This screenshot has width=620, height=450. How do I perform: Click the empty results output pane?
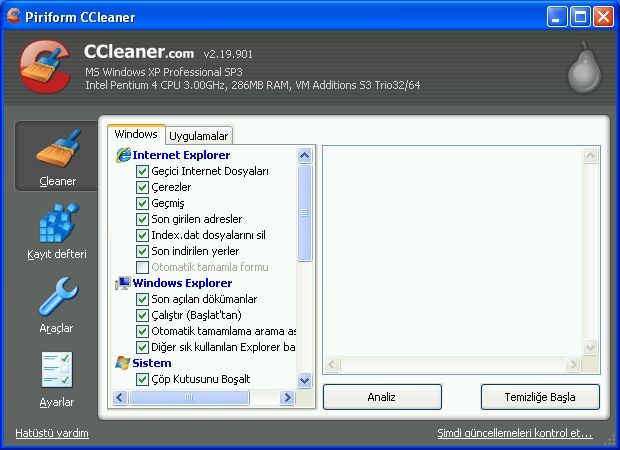(x=453, y=251)
